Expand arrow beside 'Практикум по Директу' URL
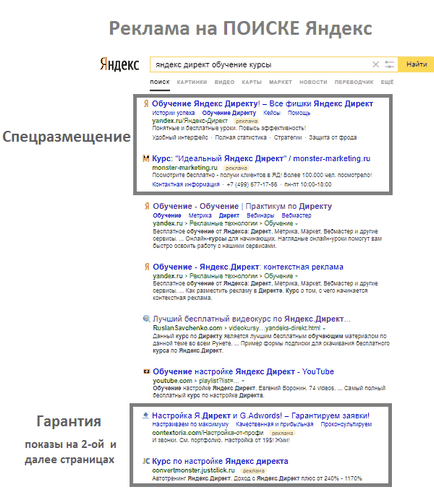The image size is (434, 490). click(296, 224)
